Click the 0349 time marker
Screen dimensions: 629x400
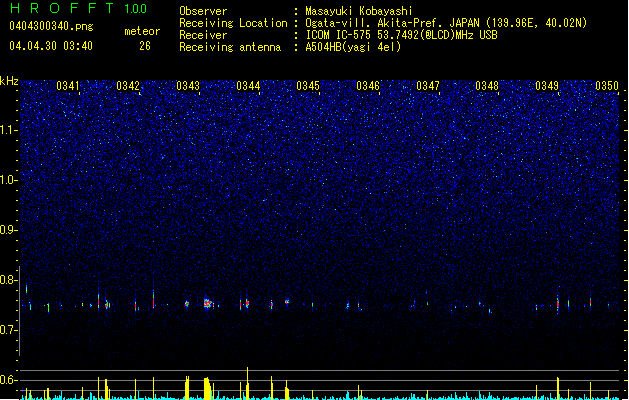[x=547, y=86]
